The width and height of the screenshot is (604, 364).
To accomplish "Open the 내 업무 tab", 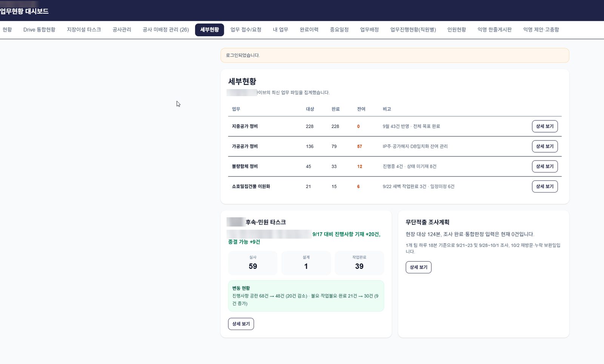I will [x=280, y=30].
